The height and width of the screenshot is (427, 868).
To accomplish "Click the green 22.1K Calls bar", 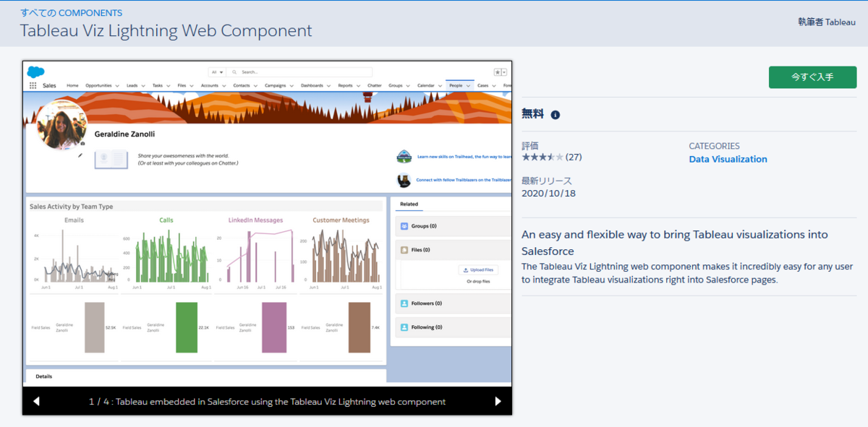I will (x=187, y=327).
